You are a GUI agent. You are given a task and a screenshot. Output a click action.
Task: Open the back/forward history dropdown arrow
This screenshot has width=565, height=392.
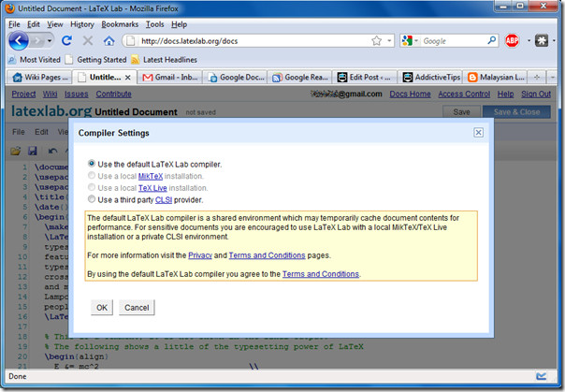[50, 41]
